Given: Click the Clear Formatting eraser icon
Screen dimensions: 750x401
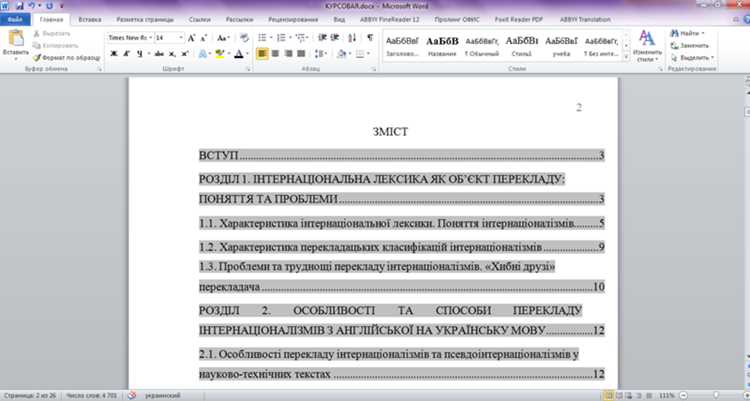Looking at the screenshot, I should (244, 38).
